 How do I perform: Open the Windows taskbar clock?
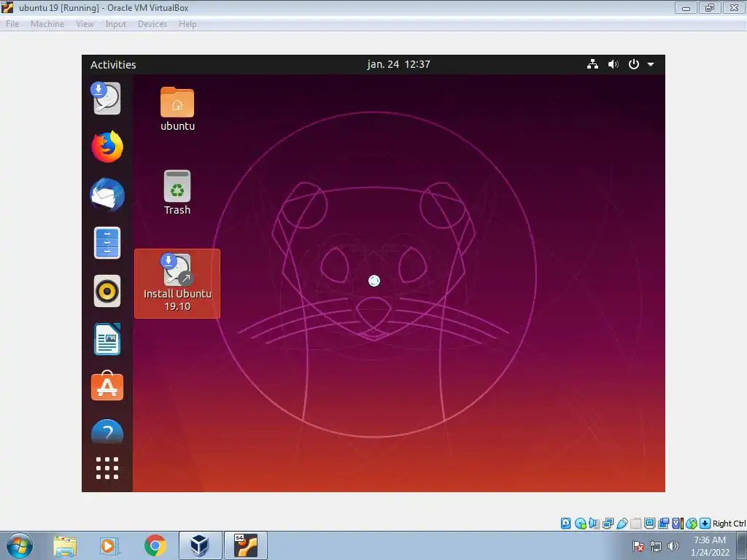(710, 546)
